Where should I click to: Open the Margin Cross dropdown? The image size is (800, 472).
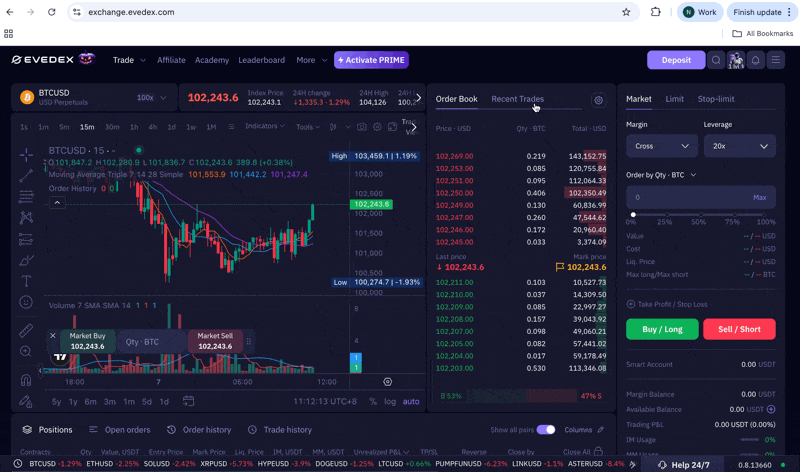click(661, 146)
